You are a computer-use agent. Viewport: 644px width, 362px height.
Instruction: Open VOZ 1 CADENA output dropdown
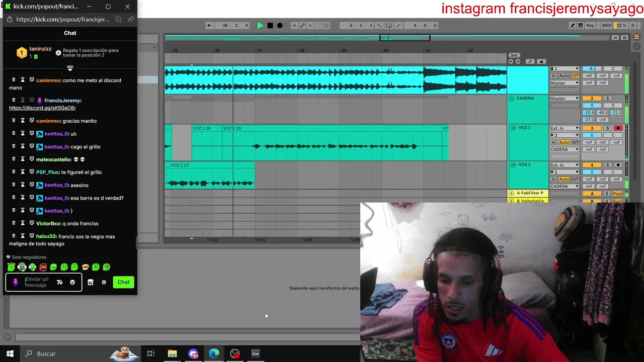click(x=565, y=149)
